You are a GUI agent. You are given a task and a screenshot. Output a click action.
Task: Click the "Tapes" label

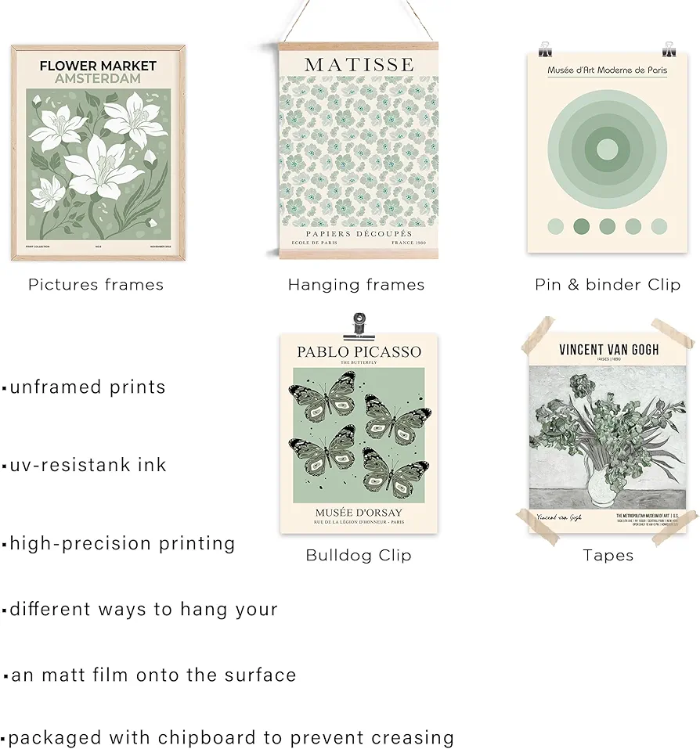(x=608, y=555)
